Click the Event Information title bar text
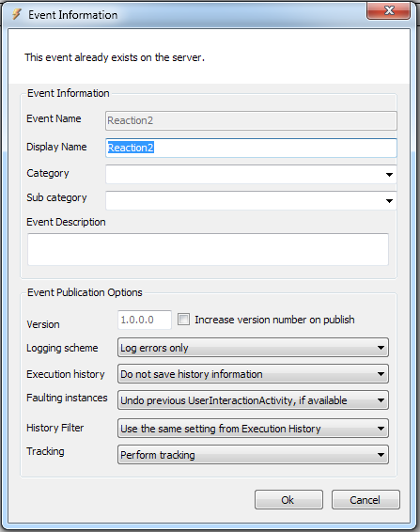 73,15
